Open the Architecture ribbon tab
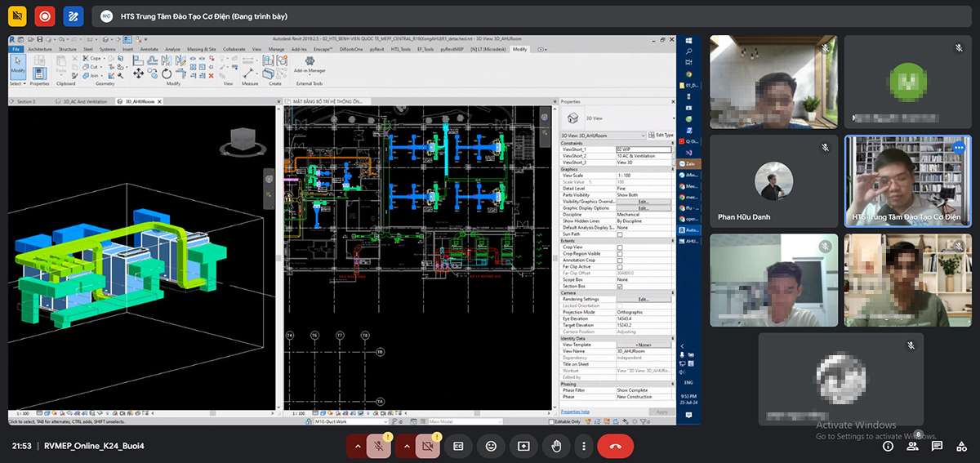980x463 pixels. [40, 49]
